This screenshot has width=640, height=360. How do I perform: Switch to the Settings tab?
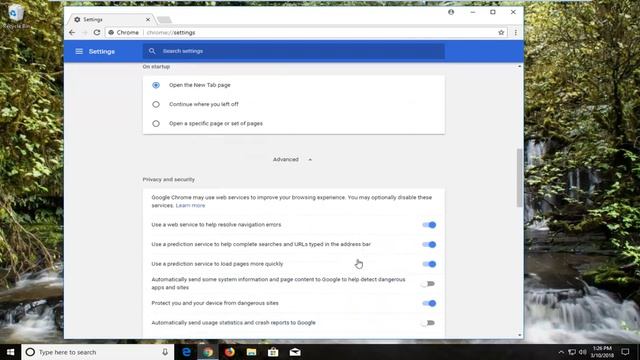(110, 19)
